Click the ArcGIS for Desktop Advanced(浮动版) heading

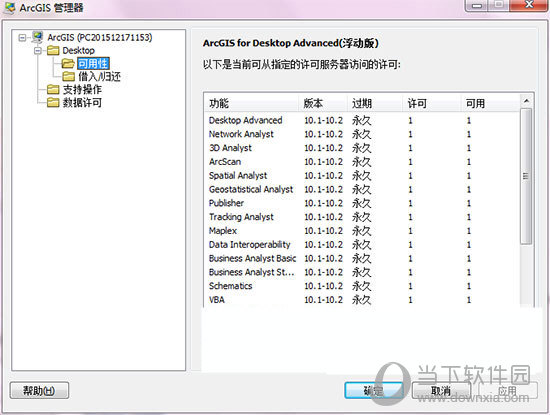tap(291, 43)
